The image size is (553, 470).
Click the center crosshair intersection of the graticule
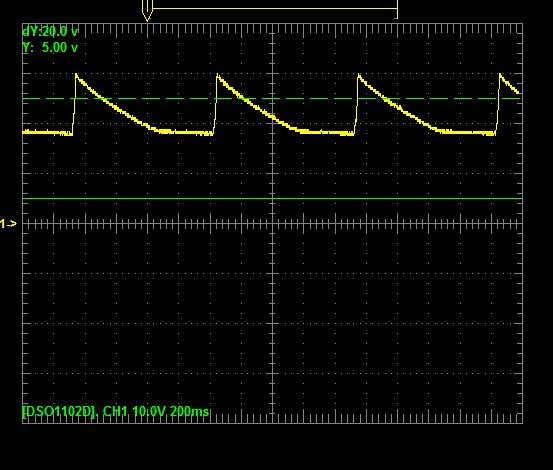pos(273,224)
